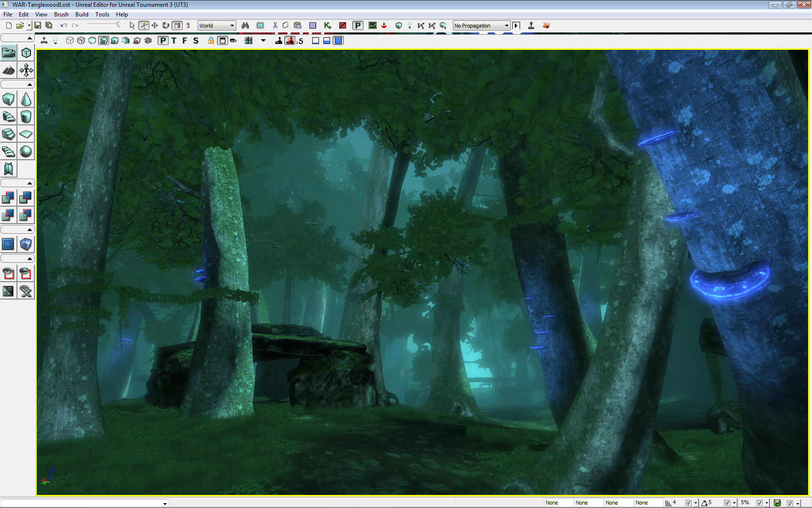Click the Redo arrow icon

pyautogui.click(x=75, y=26)
